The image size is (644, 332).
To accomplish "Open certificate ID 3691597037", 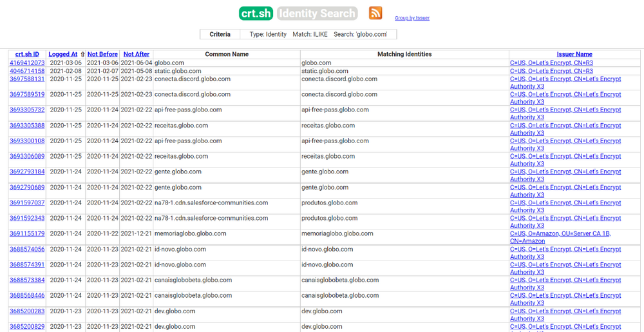I will 27,202.
